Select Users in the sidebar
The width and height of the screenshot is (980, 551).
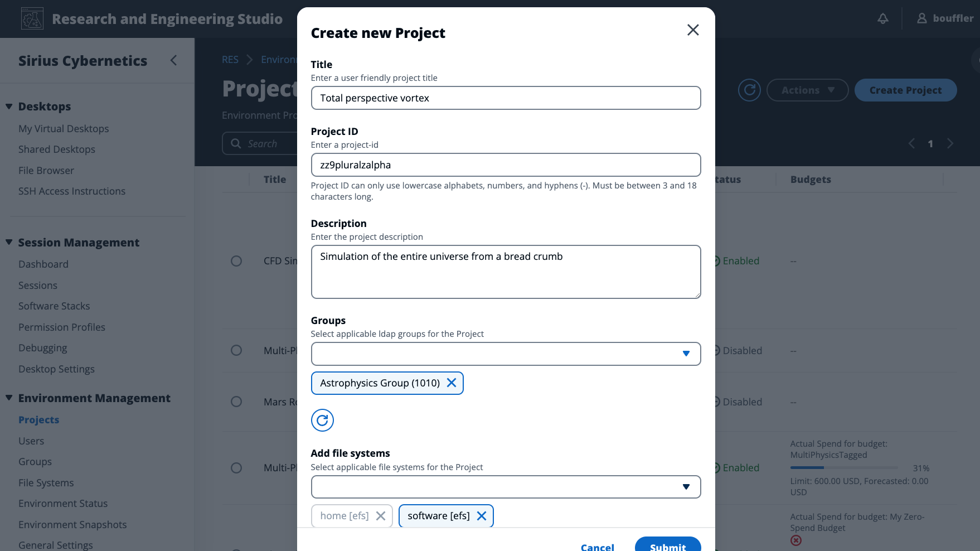(x=31, y=441)
